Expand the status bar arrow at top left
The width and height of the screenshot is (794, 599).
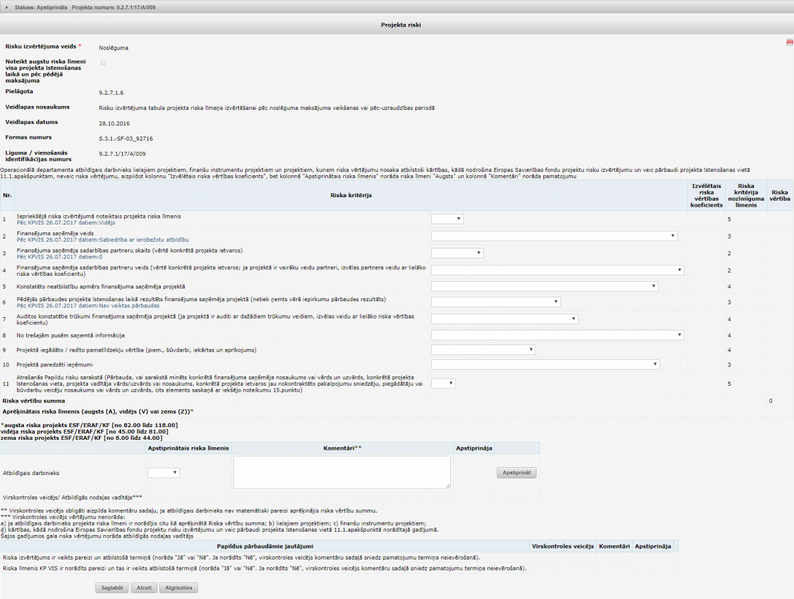pos(7,7)
